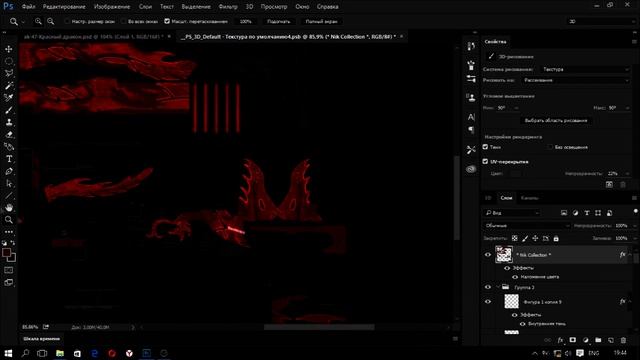
Task: Open the Creative Cloud Libraries panel icon
Action: pos(471,169)
